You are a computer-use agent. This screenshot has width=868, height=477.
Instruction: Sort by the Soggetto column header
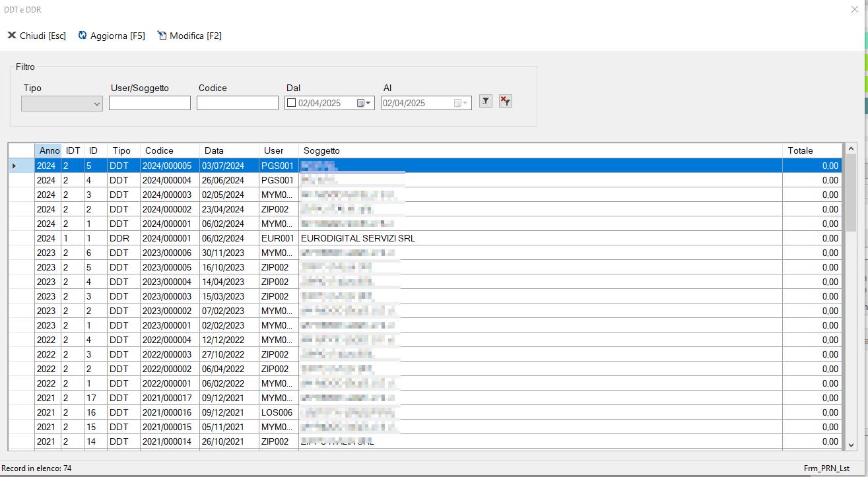tap(541, 150)
